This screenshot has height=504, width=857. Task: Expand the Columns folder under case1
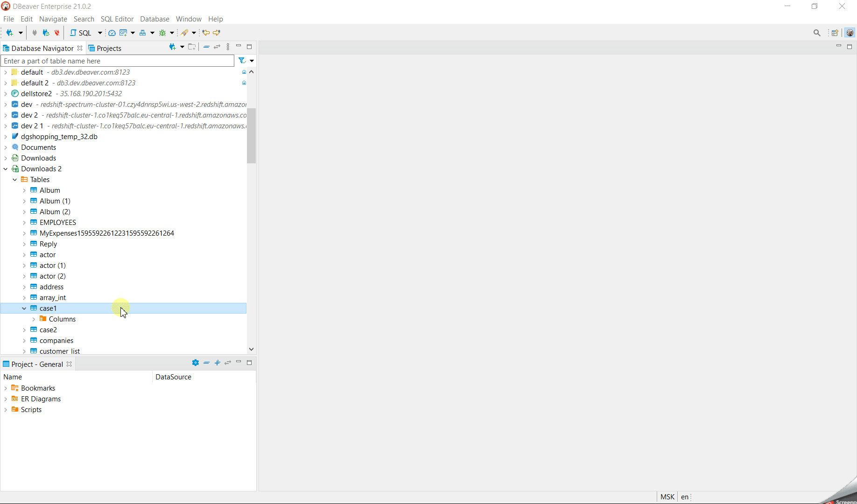34,319
